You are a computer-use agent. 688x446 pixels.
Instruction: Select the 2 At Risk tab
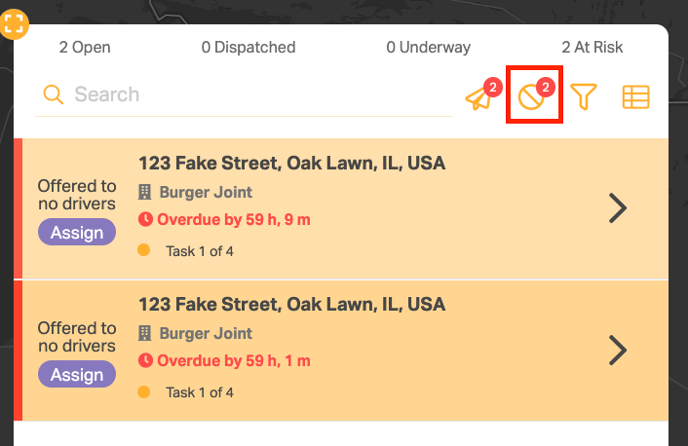click(592, 47)
